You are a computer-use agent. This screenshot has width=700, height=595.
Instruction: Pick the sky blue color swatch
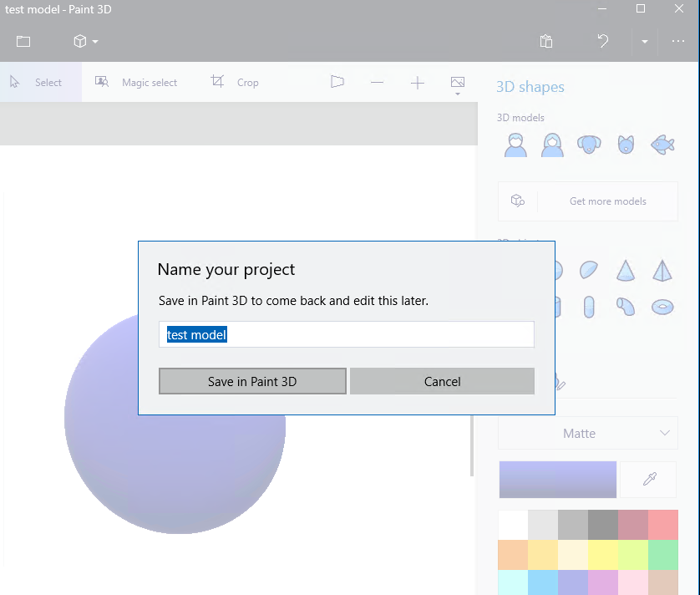[x=543, y=582]
